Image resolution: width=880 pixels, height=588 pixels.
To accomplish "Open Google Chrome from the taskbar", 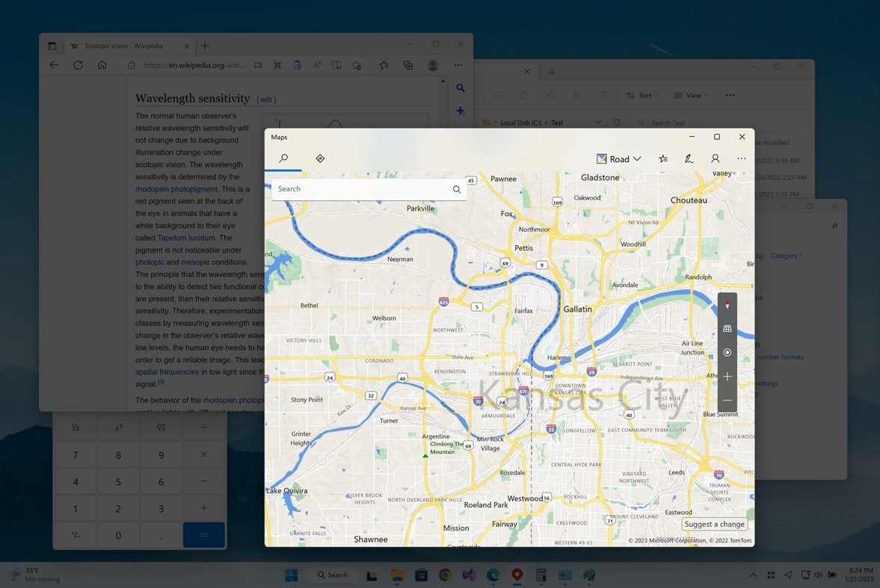I will click(445, 575).
